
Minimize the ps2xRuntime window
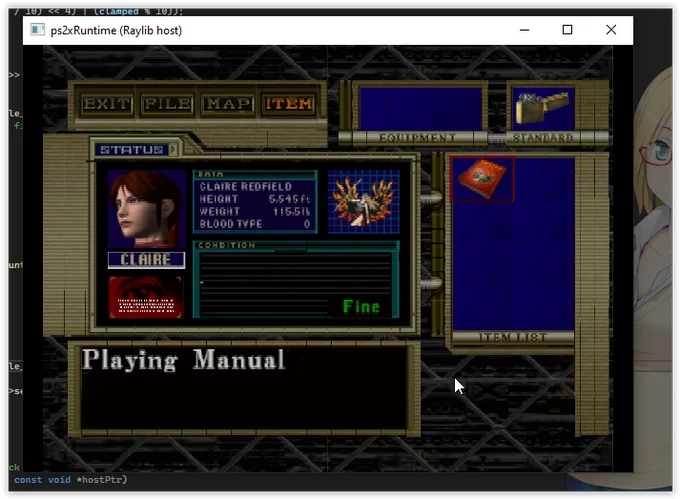click(524, 30)
